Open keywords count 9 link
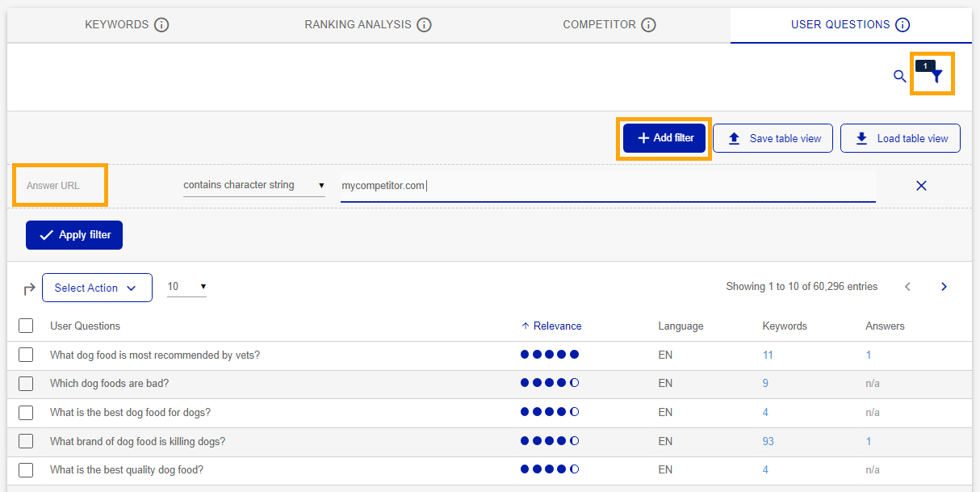 click(765, 384)
